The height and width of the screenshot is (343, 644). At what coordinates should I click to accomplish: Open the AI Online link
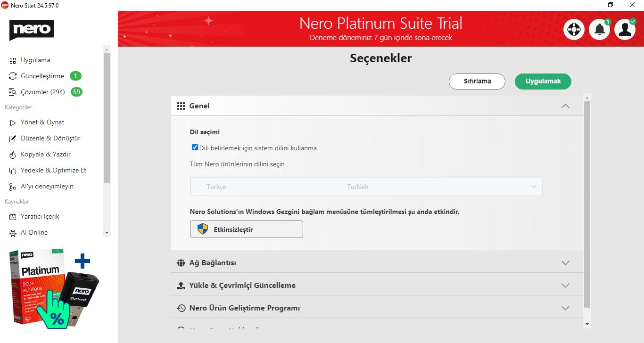[x=34, y=233]
